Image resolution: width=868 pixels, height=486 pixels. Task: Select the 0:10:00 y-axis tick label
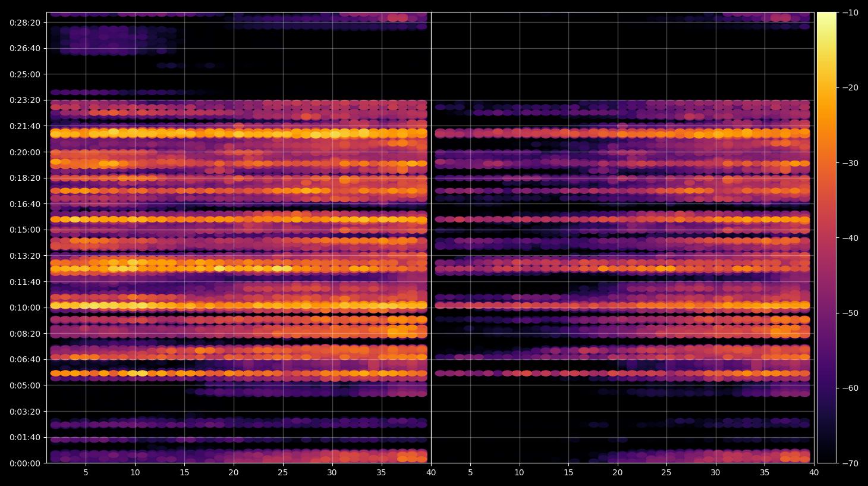(x=25, y=308)
